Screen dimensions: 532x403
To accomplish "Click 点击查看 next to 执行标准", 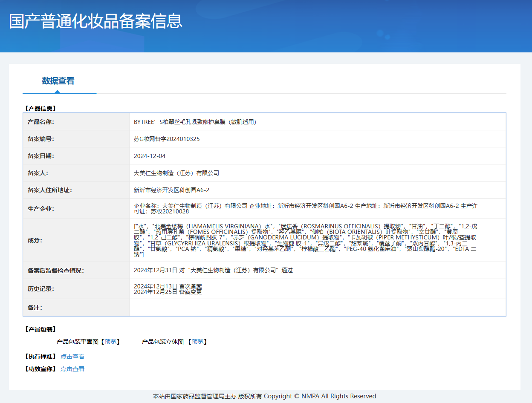I will tap(72, 357).
